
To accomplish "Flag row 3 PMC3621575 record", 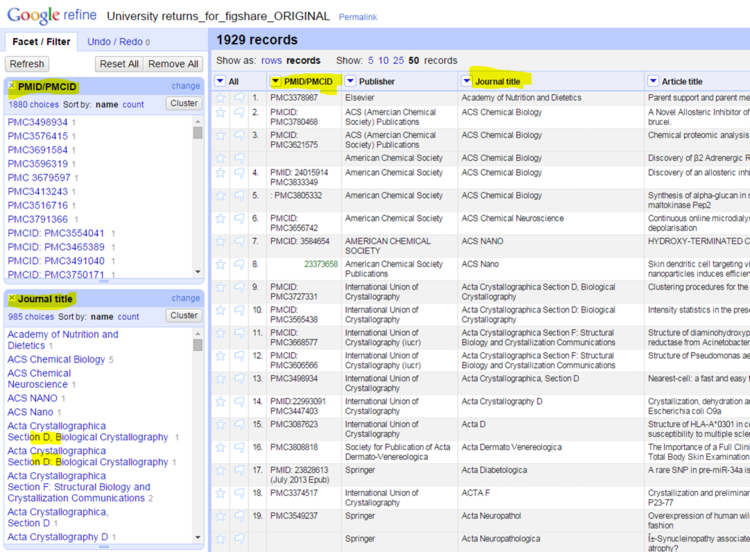I will point(239,135).
